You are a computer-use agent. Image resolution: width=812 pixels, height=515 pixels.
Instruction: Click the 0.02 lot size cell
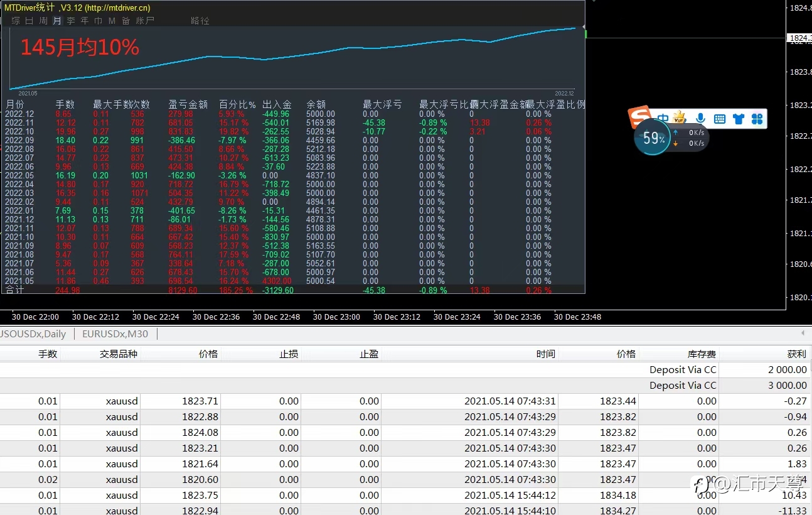pyautogui.click(x=48, y=480)
